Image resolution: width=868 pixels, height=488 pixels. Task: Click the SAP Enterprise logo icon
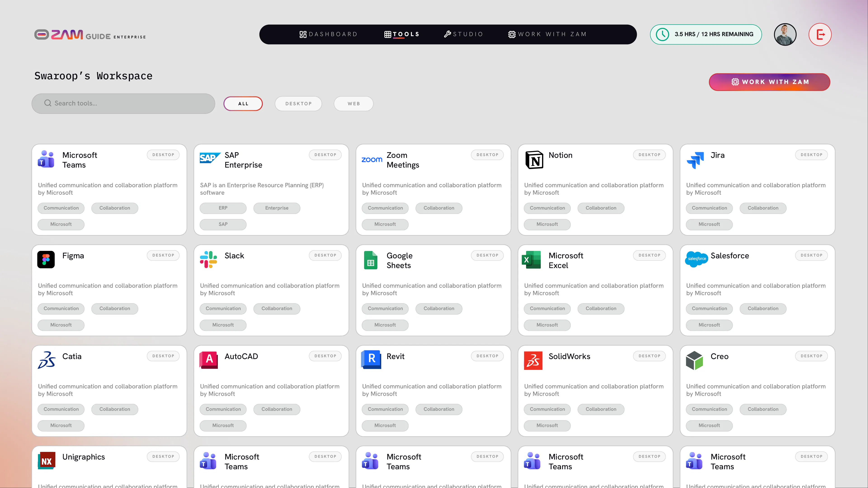tap(210, 158)
